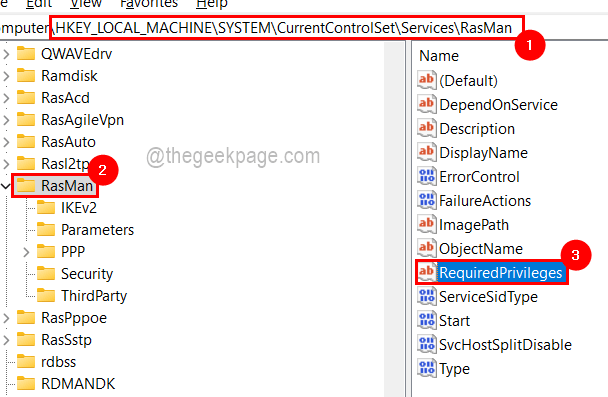Screen dimensions: 608x397
Task: Click the binary icon beside FailureActions
Action: (427, 200)
